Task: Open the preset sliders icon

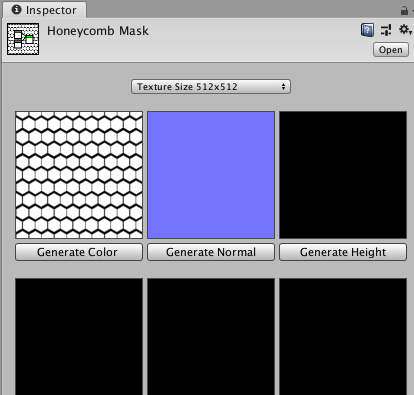Action: coord(386,30)
